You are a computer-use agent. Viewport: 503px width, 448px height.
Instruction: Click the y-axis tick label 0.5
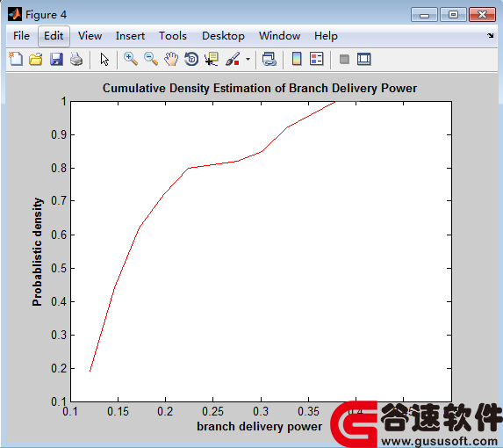pyautogui.click(x=59, y=268)
